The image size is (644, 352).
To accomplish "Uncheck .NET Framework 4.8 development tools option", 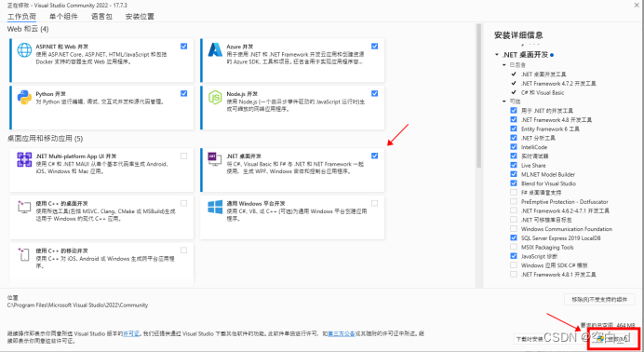I will coord(514,119).
